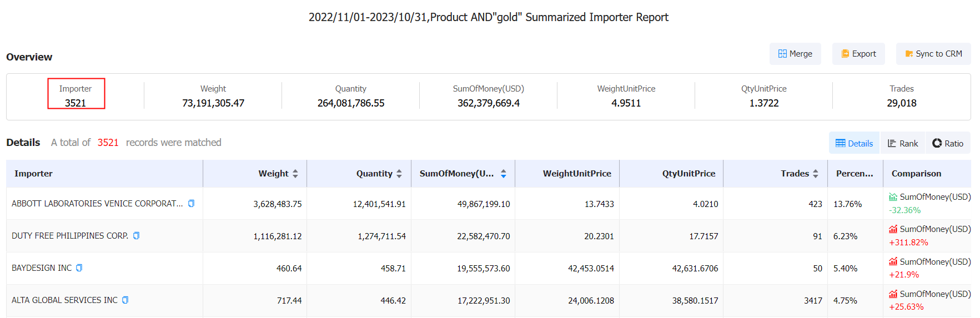Image resolution: width=980 pixels, height=318 pixels.
Task: Export the importer report
Action: tap(858, 54)
